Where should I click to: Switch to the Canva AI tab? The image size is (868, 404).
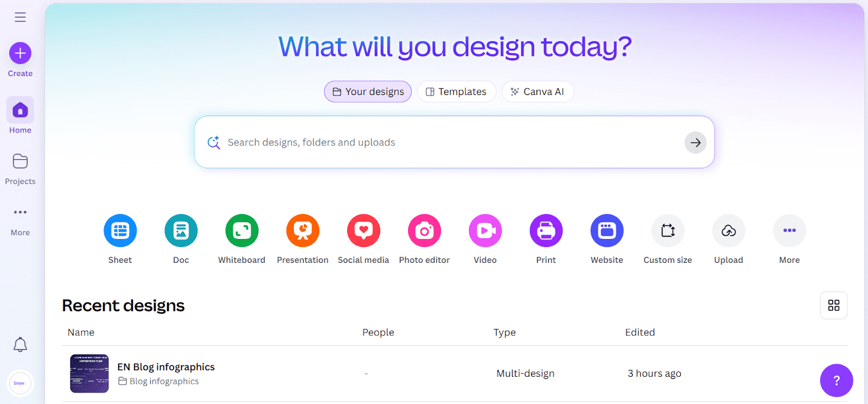(x=538, y=92)
